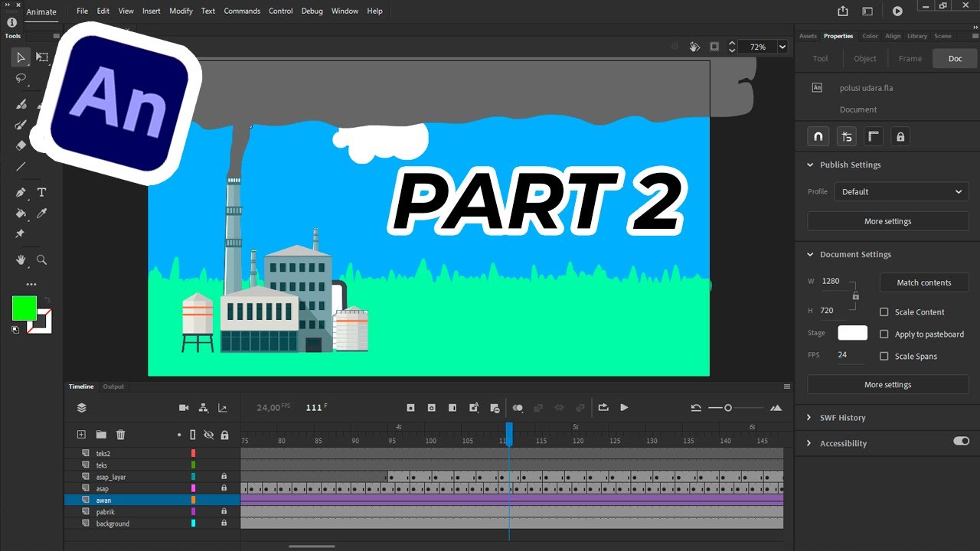Viewport: 980px width, 551px height.
Task: Expand the SWF History section
Action: tap(810, 418)
